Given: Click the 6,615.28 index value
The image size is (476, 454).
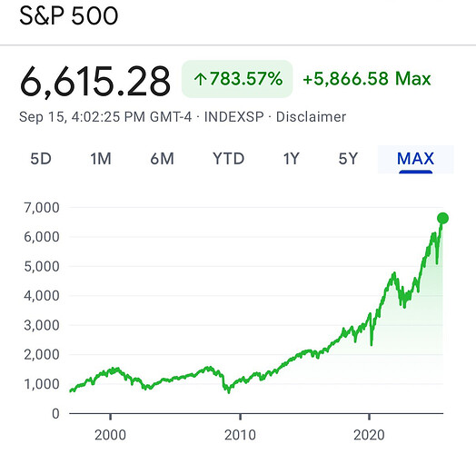Looking at the screenshot, I should coord(94,82).
